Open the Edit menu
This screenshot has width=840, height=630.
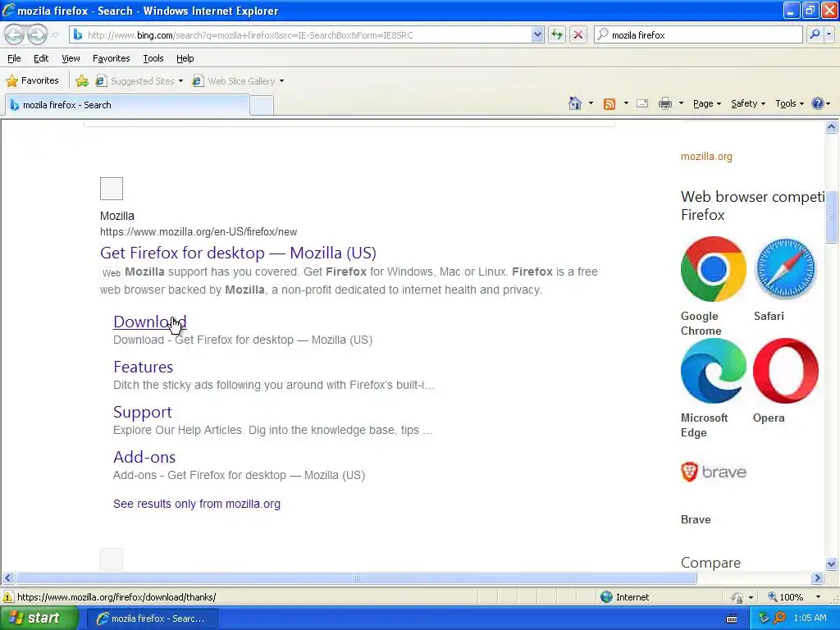41,58
